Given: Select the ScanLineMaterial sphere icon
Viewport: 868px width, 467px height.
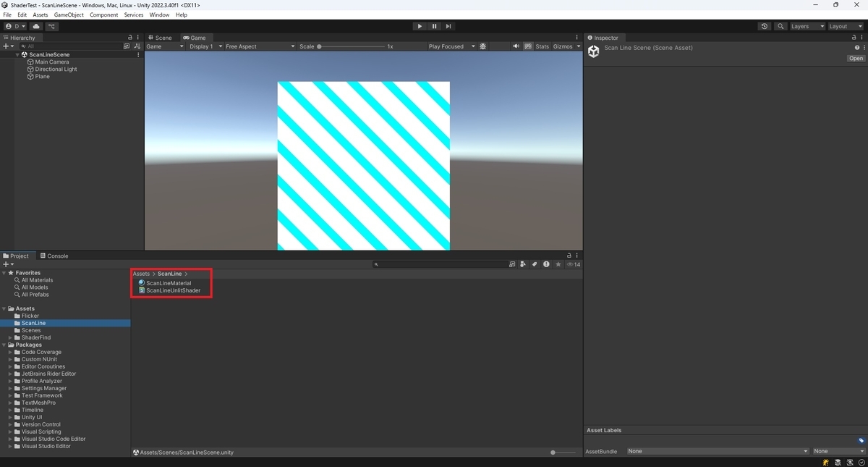Looking at the screenshot, I should (141, 282).
